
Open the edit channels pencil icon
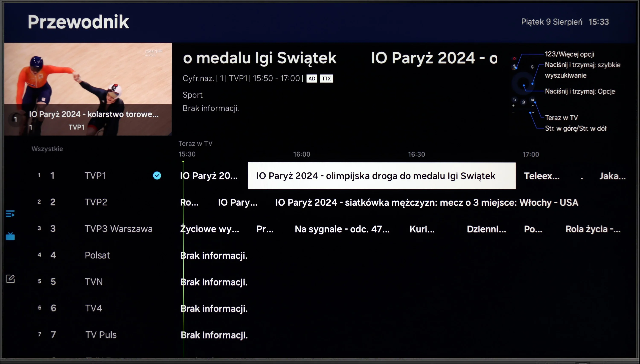(10, 279)
